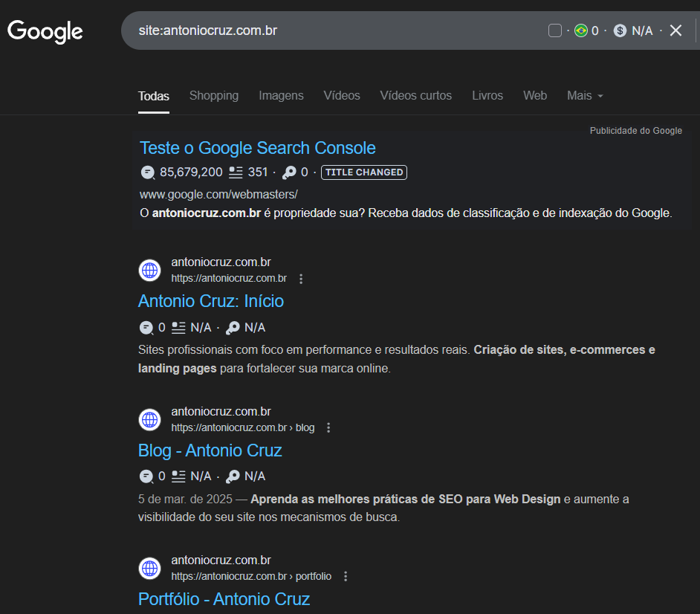This screenshot has height=614, width=700.
Task: Click word count icon under Blog - Antonio Cruz
Action: pos(178,476)
